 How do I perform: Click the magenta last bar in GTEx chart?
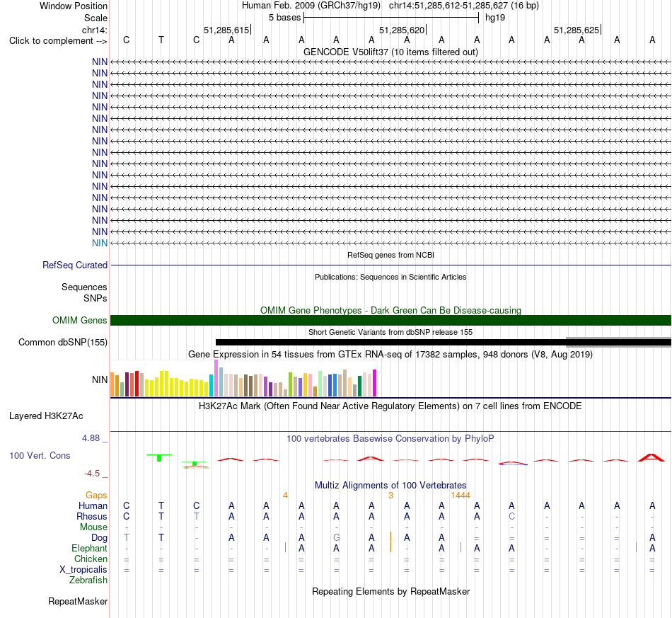[374, 383]
